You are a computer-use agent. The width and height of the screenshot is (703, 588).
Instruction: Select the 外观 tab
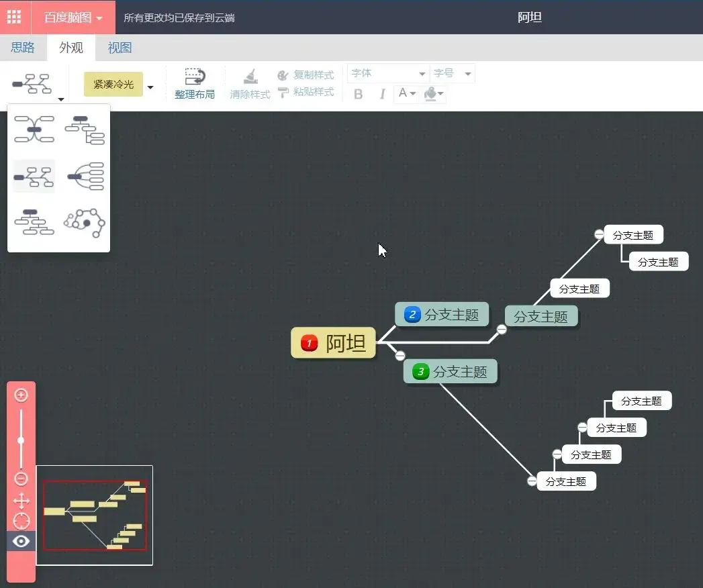tap(71, 48)
